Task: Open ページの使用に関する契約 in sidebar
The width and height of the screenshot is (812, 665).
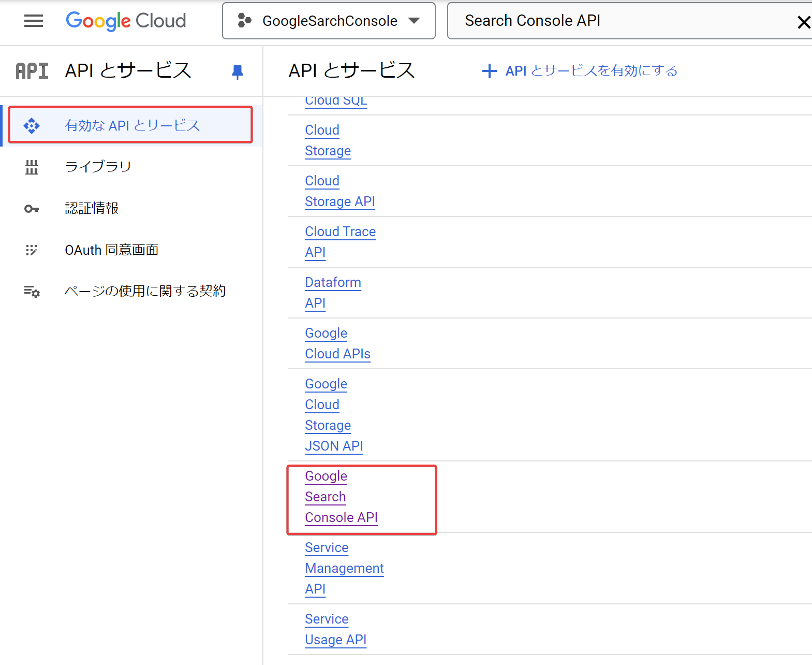Action: [x=131, y=291]
